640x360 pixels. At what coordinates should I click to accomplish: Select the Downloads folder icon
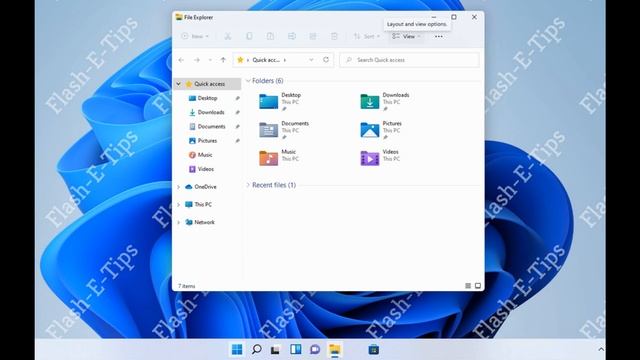click(370, 101)
